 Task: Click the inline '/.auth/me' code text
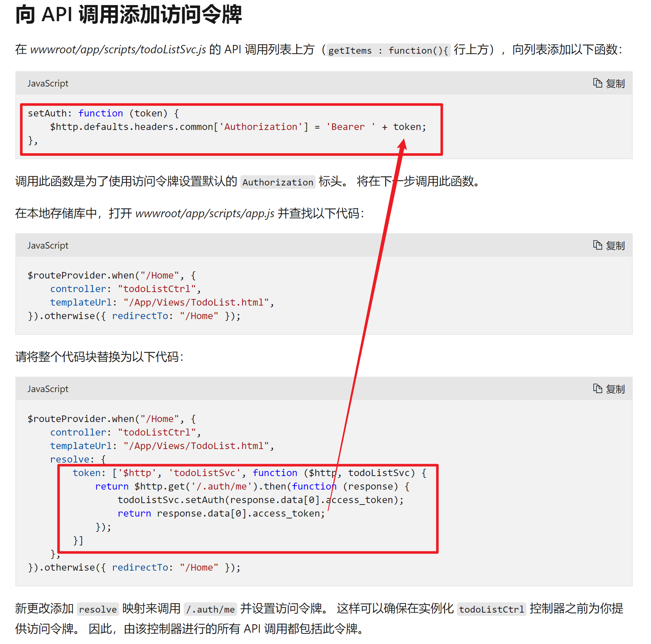pos(210,609)
